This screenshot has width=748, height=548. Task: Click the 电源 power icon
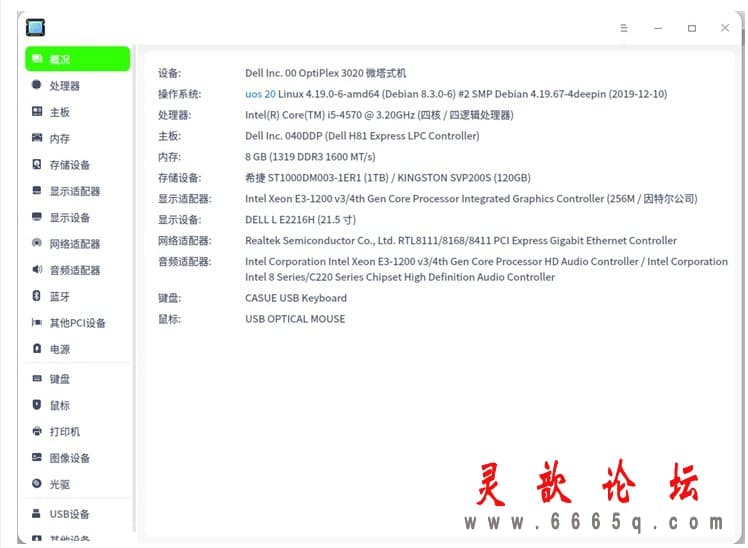[37, 349]
